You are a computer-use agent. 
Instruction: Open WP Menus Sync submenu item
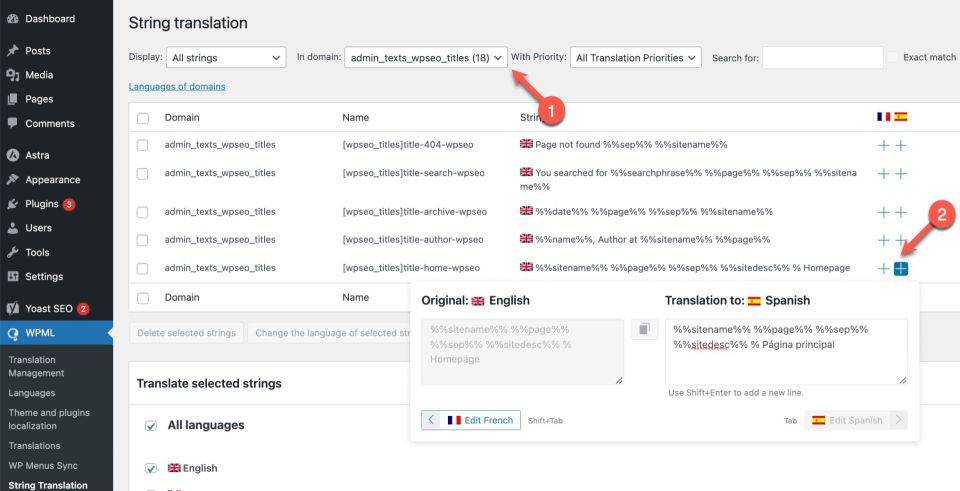click(44, 466)
